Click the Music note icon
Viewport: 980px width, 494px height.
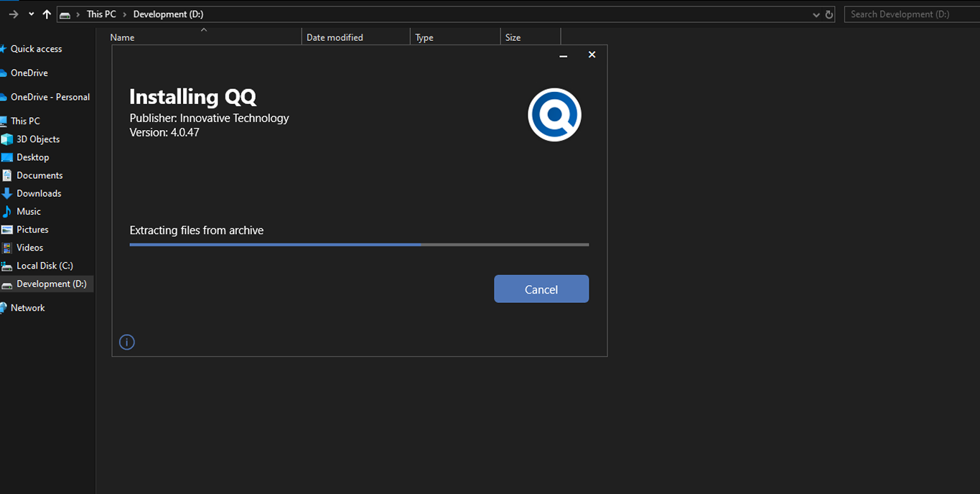pyautogui.click(x=7, y=211)
